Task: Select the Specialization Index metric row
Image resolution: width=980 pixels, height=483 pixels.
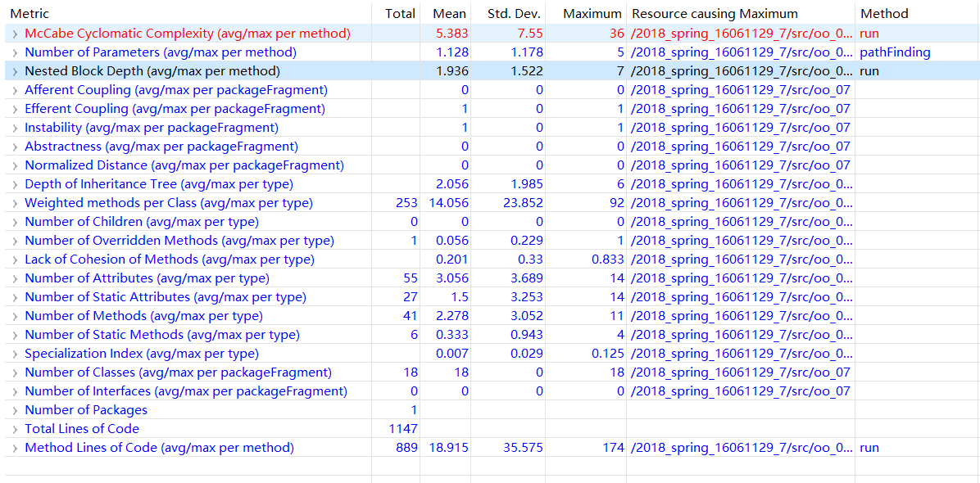Action: [142, 354]
